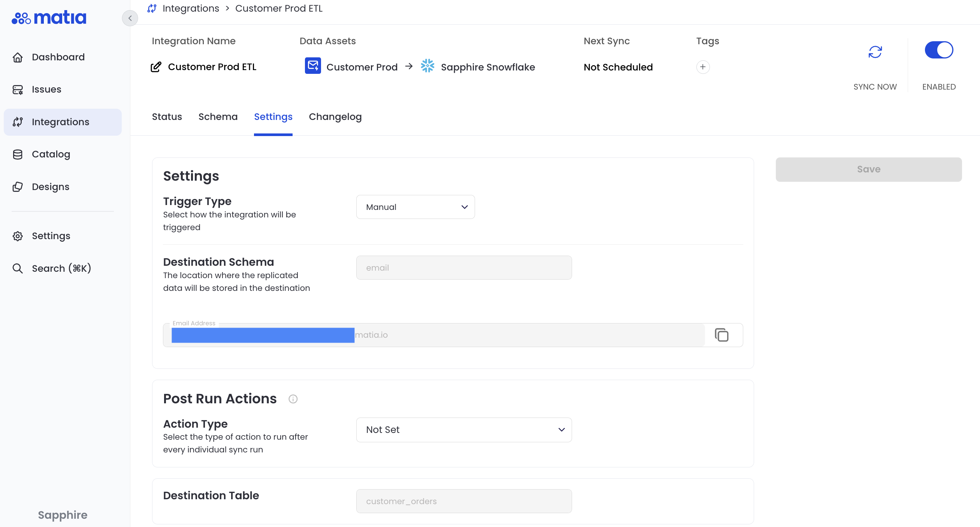
Task: Go to the Status tab
Action: [x=167, y=117]
